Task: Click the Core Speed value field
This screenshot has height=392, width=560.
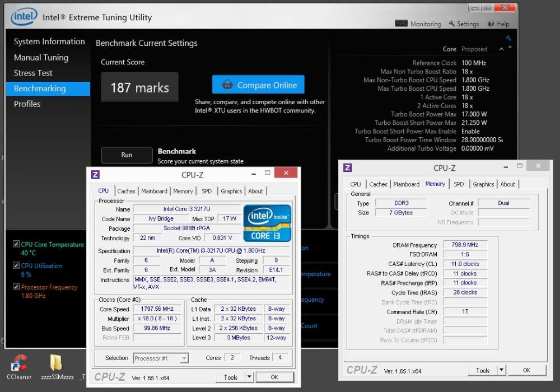Action: [x=157, y=309]
